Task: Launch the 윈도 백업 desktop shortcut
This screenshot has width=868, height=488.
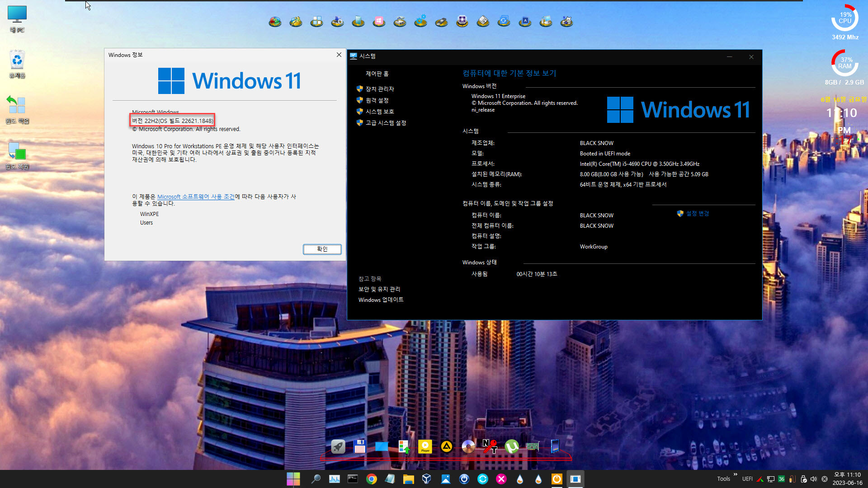Action: (17, 109)
